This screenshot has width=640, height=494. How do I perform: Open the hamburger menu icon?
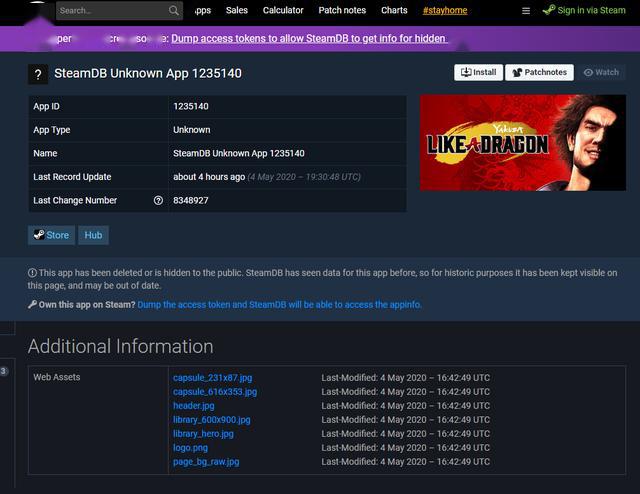click(x=526, y=11)
